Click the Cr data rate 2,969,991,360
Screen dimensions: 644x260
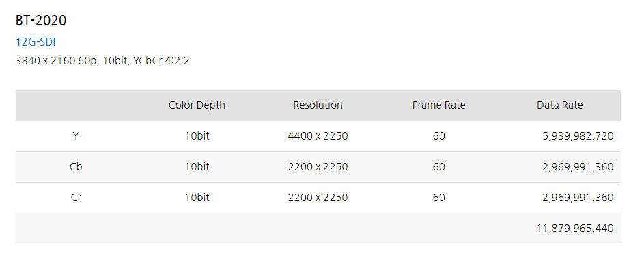578,198
